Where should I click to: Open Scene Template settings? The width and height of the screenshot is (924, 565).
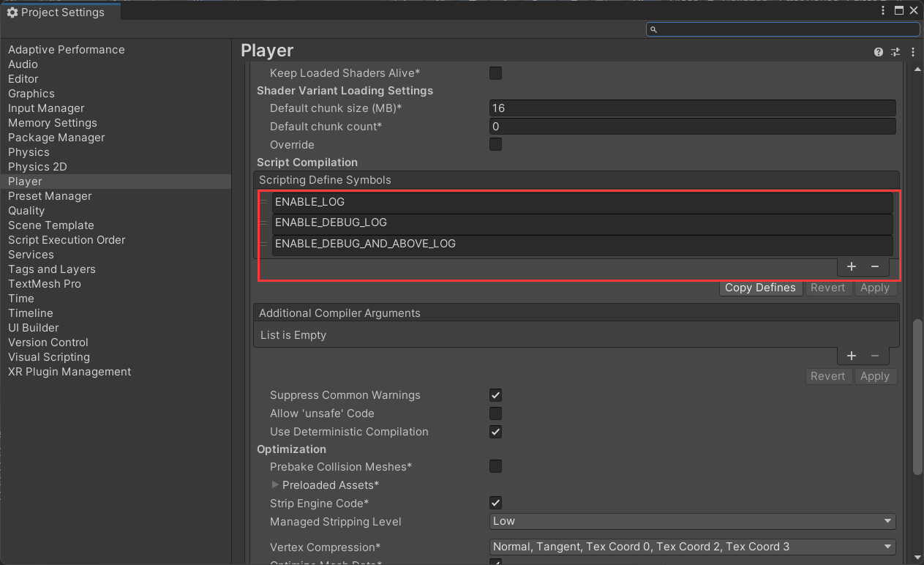51,225
